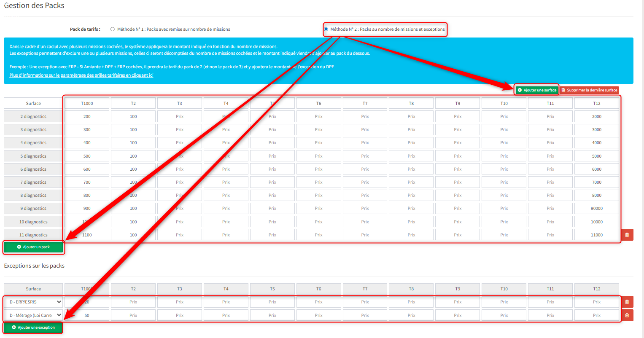Open the D - Métrage (Loi Carrez) dropdown
This screenshot has height=338, width=644.
33,315
